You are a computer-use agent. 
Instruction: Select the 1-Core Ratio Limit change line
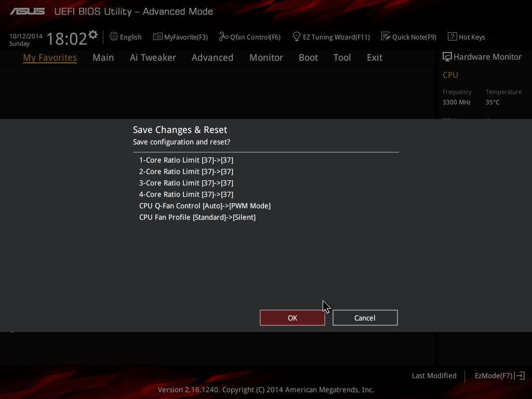187,160
